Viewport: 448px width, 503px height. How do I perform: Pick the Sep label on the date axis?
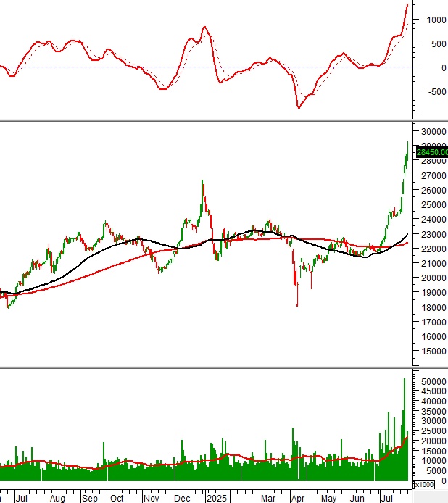tap(90, 499)
